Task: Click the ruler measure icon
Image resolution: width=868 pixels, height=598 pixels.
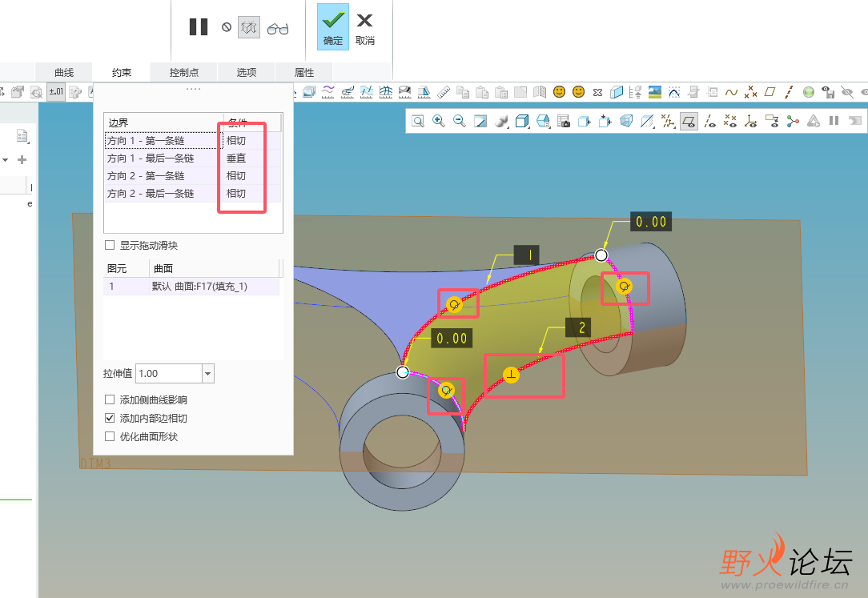Action: [x=444, y=92]
